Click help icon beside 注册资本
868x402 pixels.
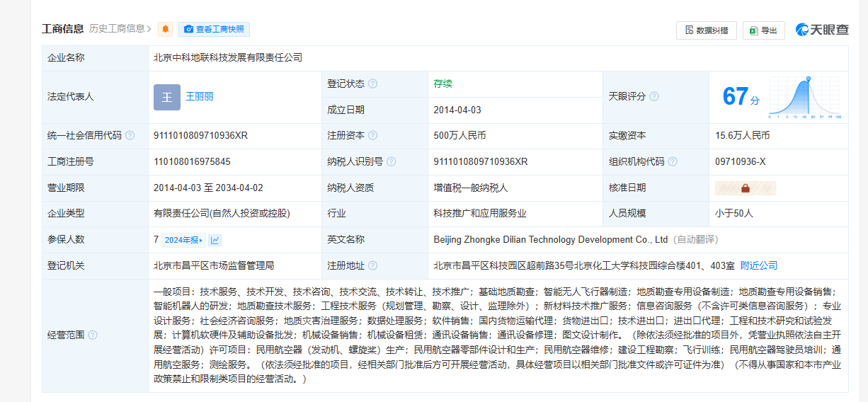pyautogui.click(x=373, y=136)
